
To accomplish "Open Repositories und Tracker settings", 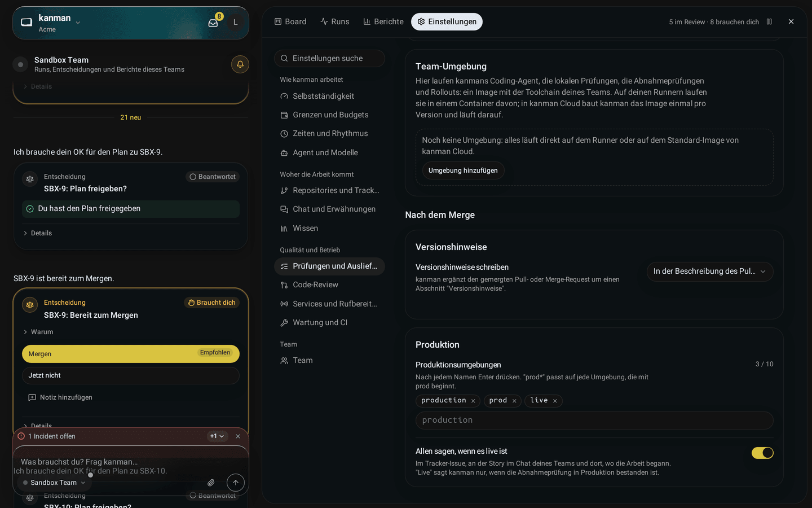I will point(329,190).
